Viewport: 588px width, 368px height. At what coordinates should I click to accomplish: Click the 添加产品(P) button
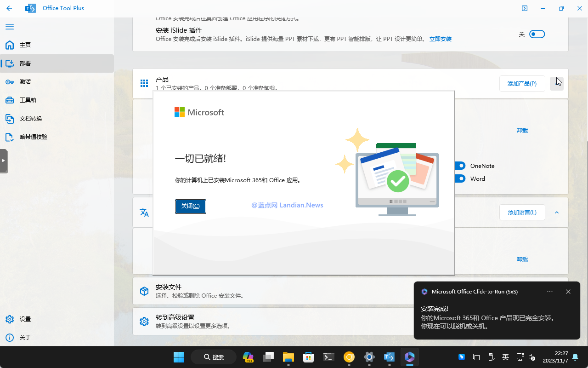(522, 83)
